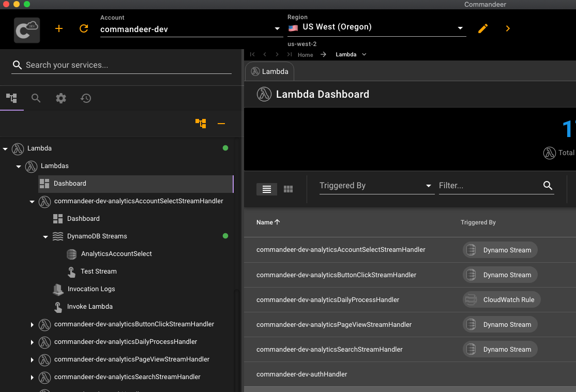Switch to list view layout

(267, 189)
